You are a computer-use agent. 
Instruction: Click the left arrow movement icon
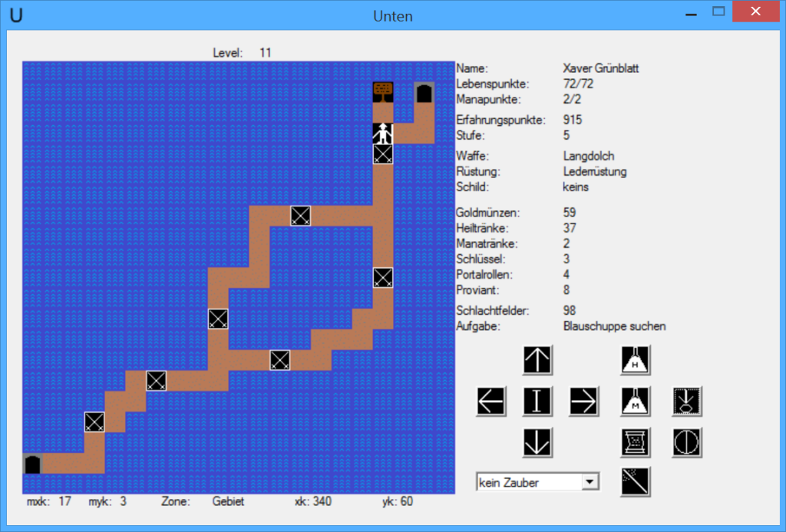pyautogui.click(x=490, y=401)
